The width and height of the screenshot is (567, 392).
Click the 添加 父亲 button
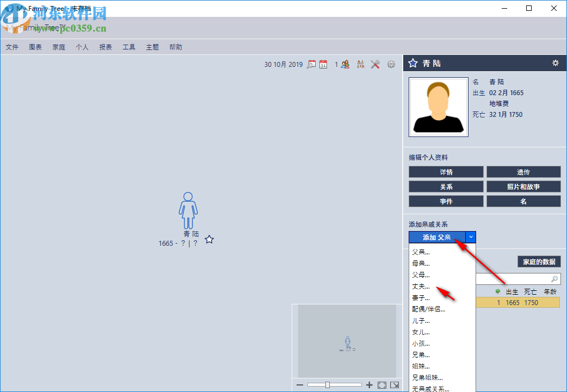pyautogui.click(x=437, y=238)
